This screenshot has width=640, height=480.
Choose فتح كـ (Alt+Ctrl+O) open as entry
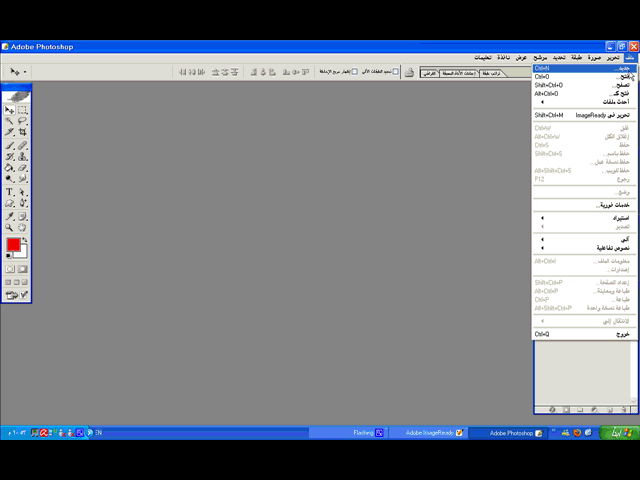click(x=584, y=93)
